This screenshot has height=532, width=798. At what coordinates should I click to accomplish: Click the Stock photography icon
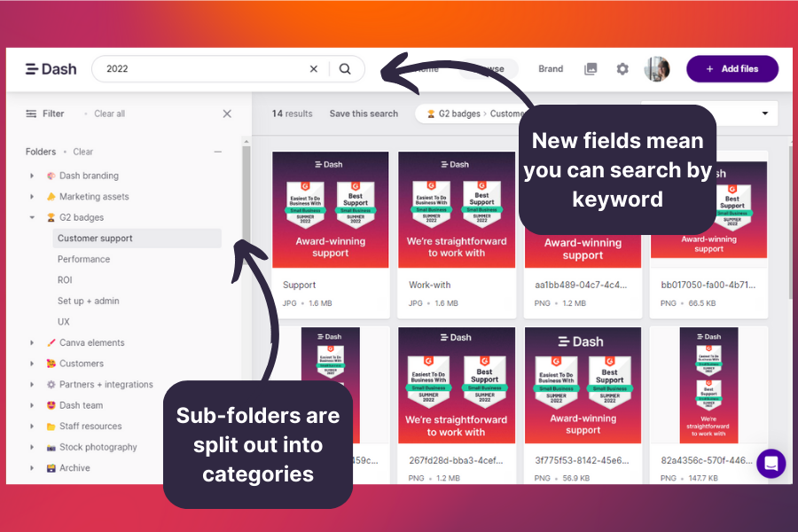[x=51, y=447]
